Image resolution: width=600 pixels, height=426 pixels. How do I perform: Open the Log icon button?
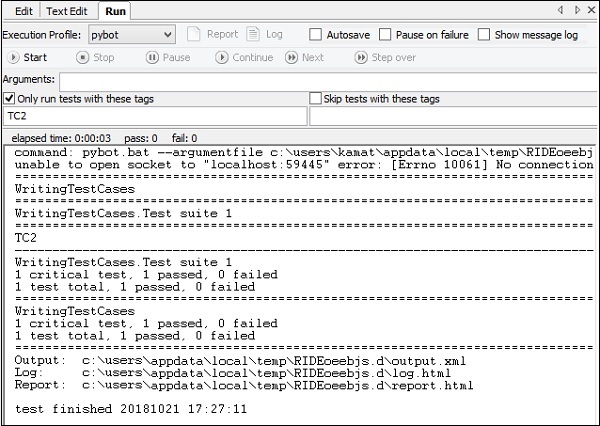pyautogui.click(x=254, y=35)
